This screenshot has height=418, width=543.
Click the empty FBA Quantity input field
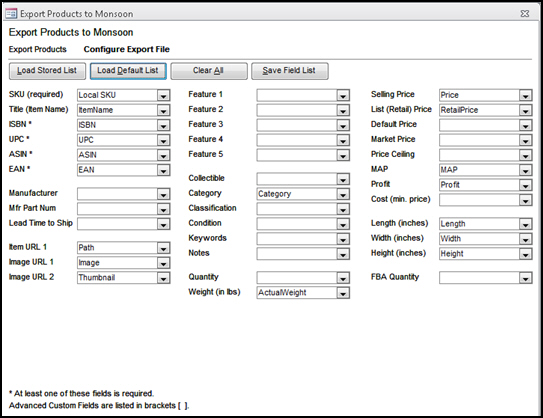tap(479, 278)
